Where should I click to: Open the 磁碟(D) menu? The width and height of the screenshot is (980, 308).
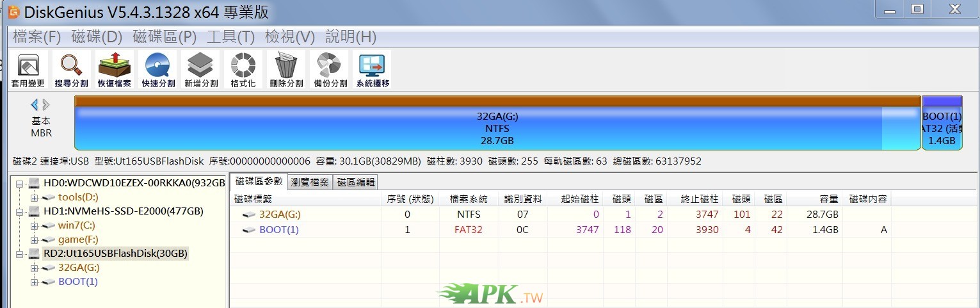pyautogui.click(x=97, y=36)
